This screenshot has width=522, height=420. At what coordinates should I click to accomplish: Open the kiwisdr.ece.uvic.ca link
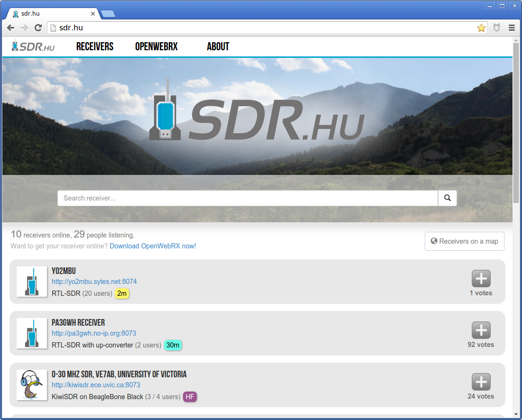95,384
